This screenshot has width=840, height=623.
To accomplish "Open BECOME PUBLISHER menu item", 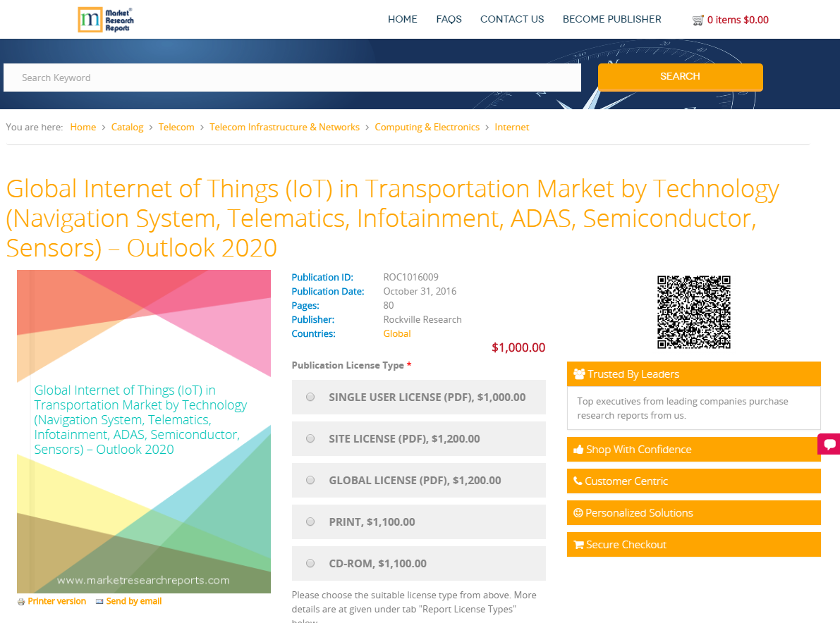I will click(611, 19).
